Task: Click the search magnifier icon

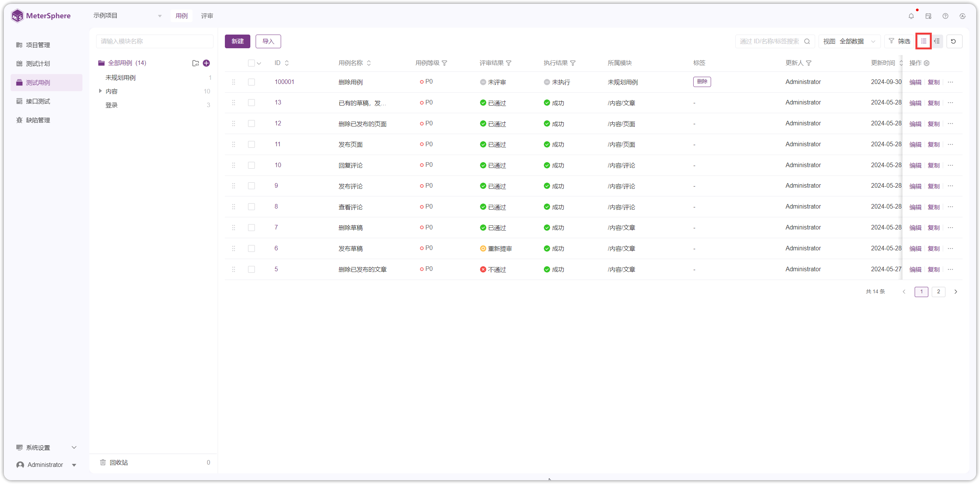Action: (x=807, y=41)
